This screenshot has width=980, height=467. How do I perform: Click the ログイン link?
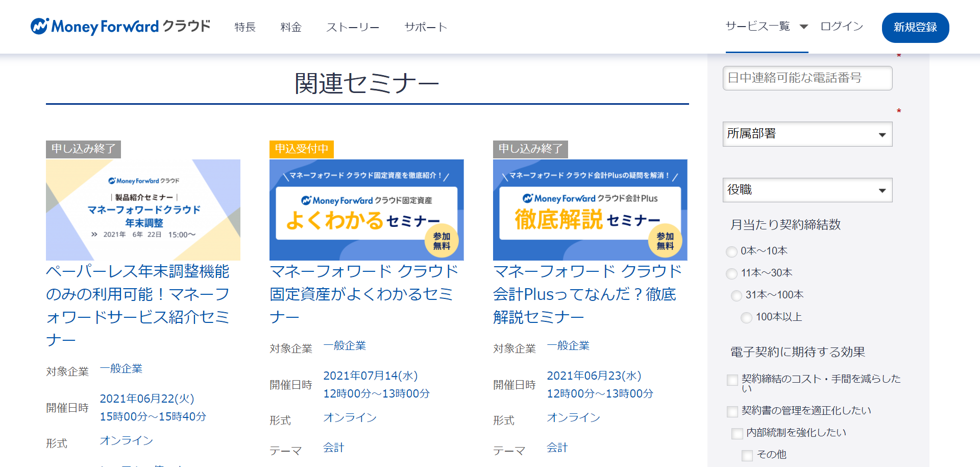coord(842,27)
